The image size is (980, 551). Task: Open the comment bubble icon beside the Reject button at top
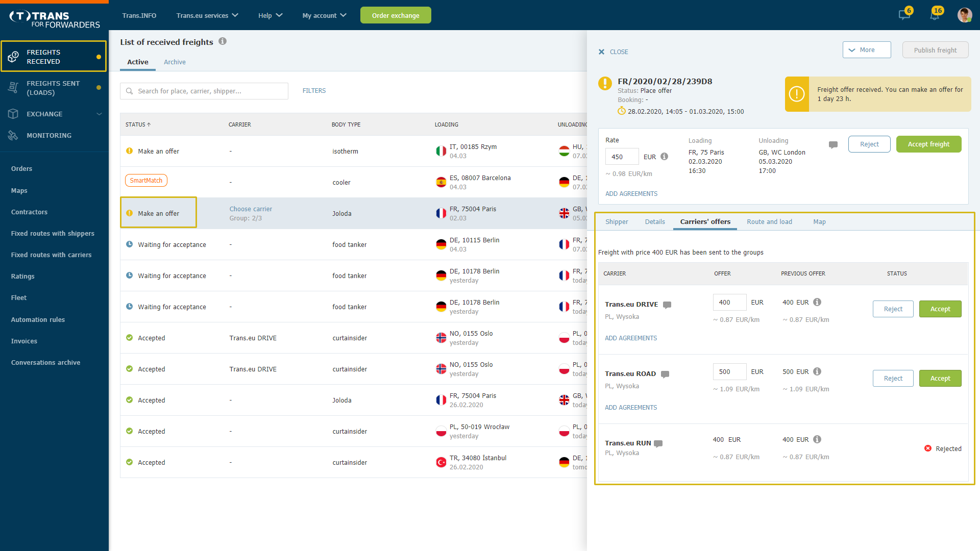(x=833, y=145)
